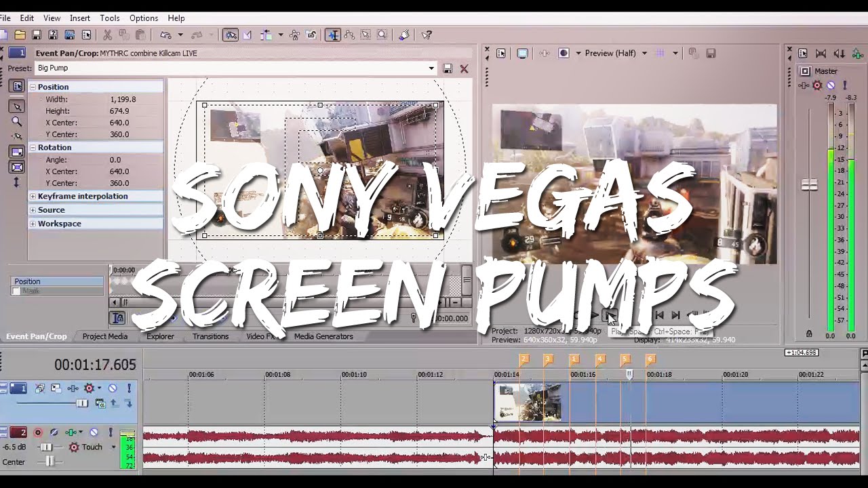Toggle Sync Cursor button in Pan/Crop timeline
The height and width of the screenshot is (488, 868).
(x=118, y=318)
